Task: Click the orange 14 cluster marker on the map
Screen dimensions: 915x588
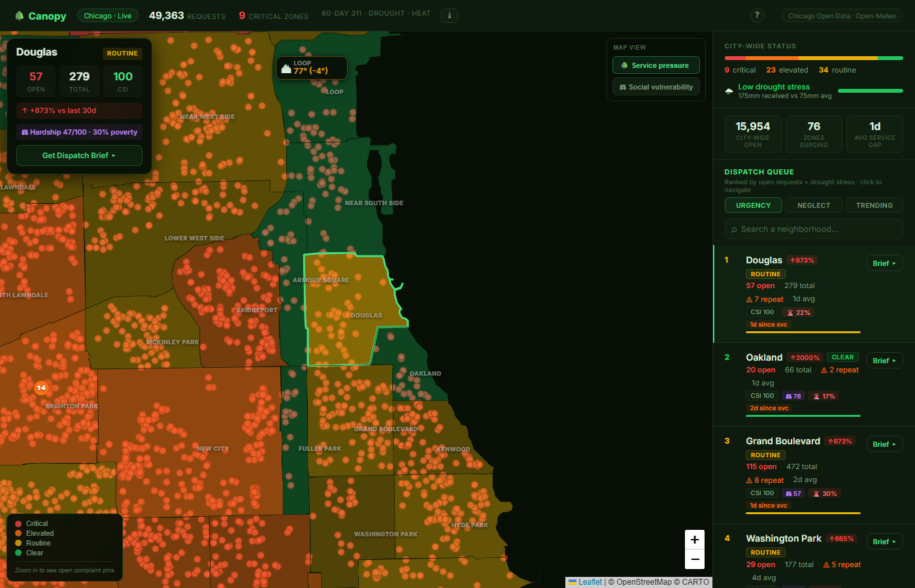Action: pos(41,388)
